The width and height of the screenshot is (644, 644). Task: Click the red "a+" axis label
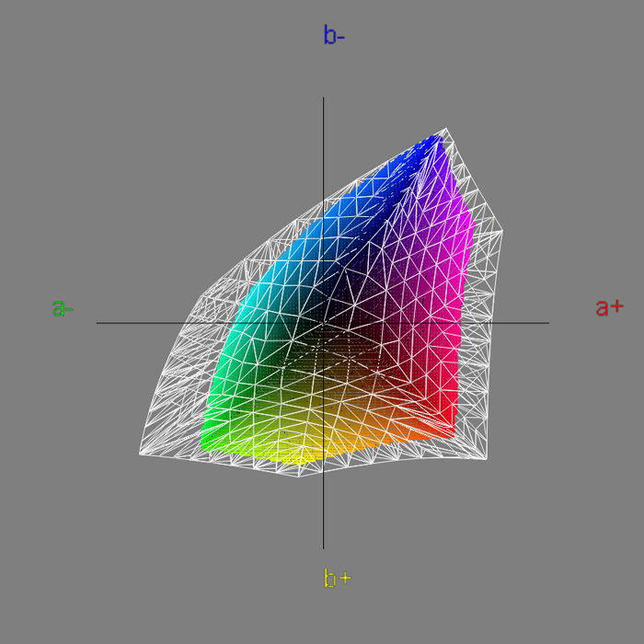pyautogui.click(x=609, y=307)
